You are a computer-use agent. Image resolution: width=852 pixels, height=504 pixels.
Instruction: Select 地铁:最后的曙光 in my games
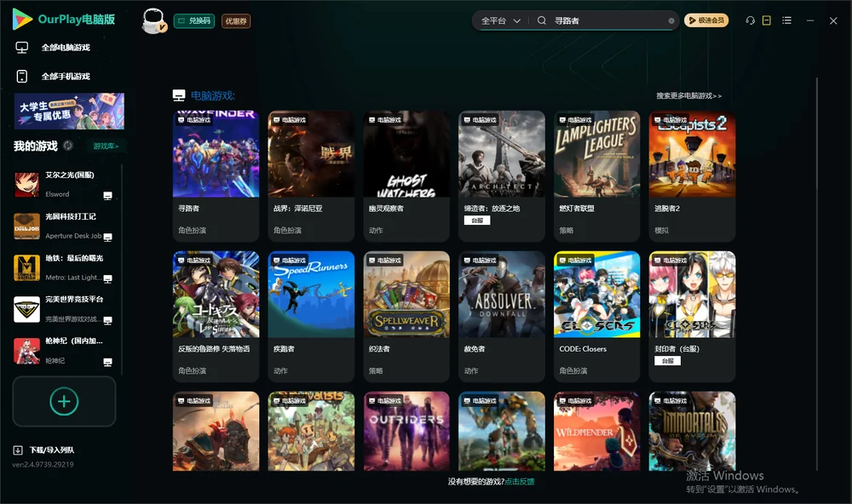click(x=64, y=267)
